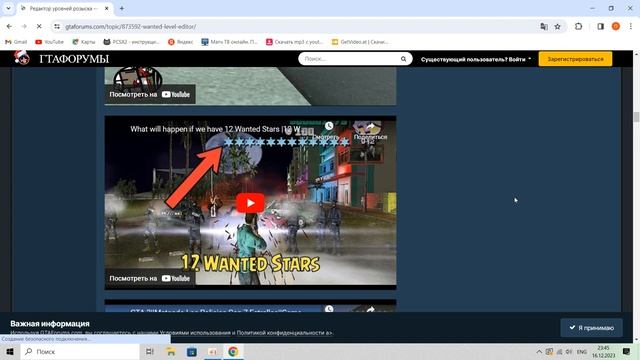Open Task View in the taskbar
Image resolution: width=640 pixels, height=360 pixels.
[x=149, y=351]
